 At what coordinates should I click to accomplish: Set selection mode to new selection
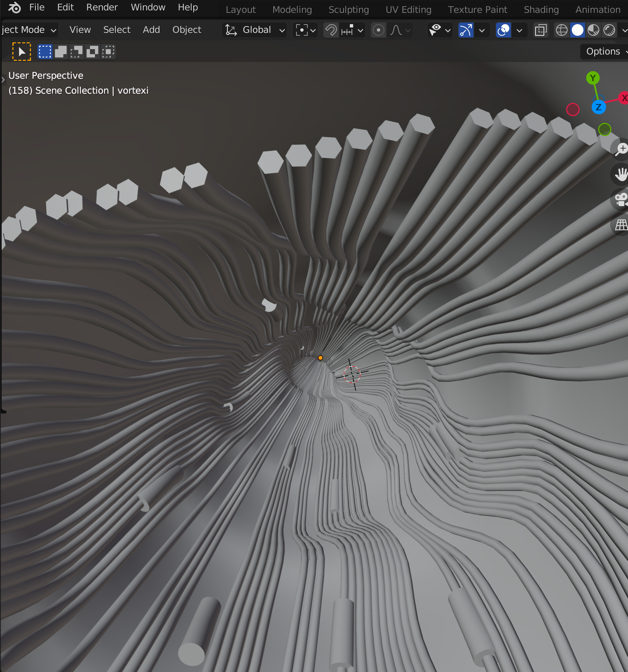45,52
